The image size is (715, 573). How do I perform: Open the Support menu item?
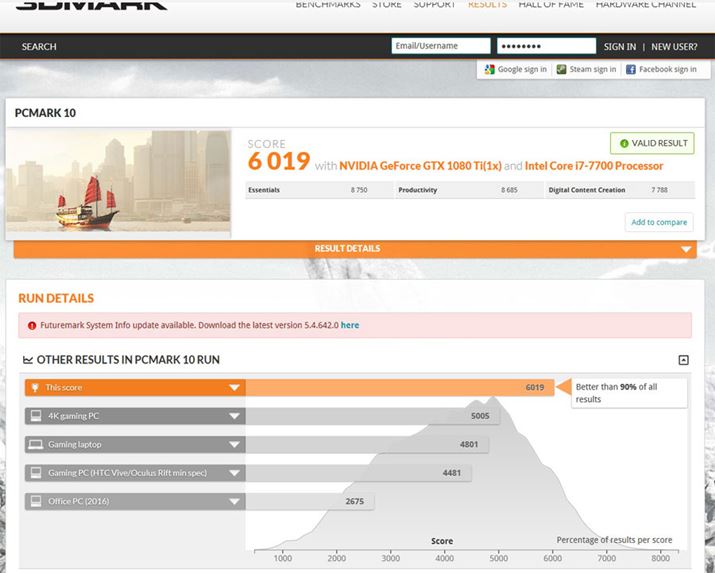click(x=434, y=5)
